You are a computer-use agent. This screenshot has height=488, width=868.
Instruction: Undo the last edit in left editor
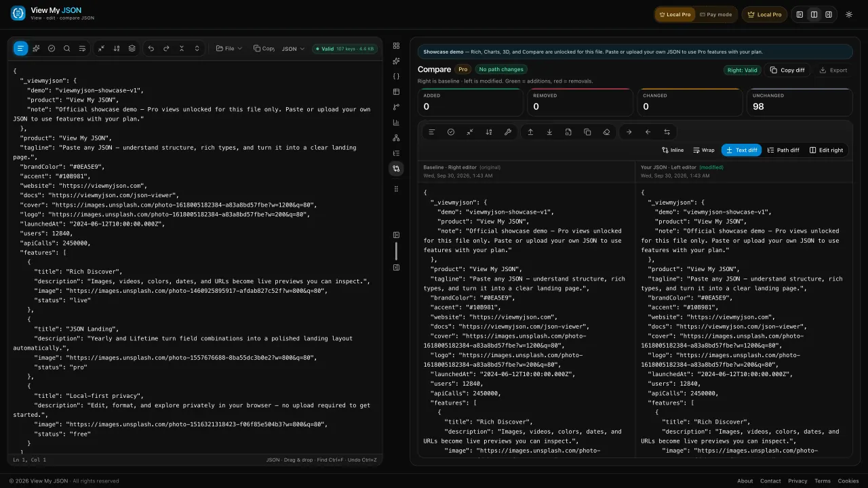point(151,49)
